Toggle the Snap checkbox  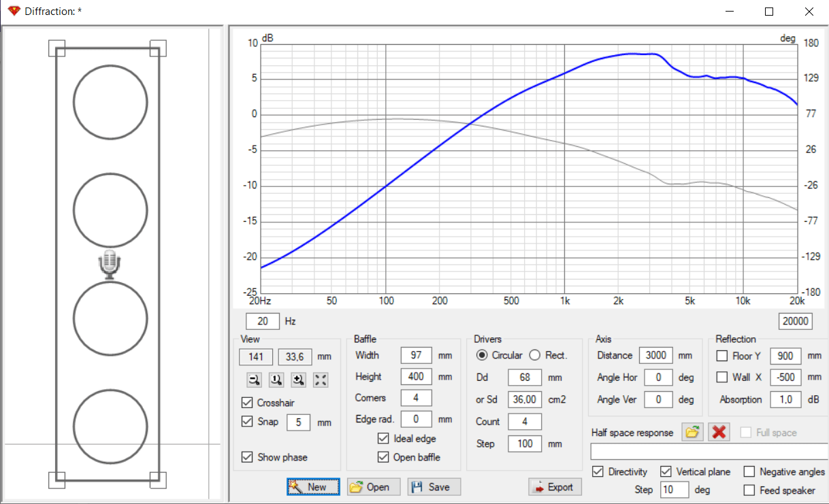247,422
